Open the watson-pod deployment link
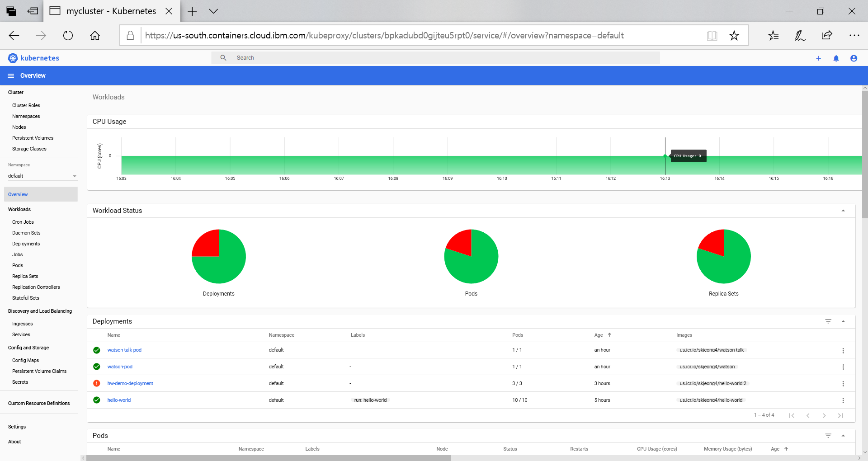The image size is (868, 461). (x=120, y=367)
